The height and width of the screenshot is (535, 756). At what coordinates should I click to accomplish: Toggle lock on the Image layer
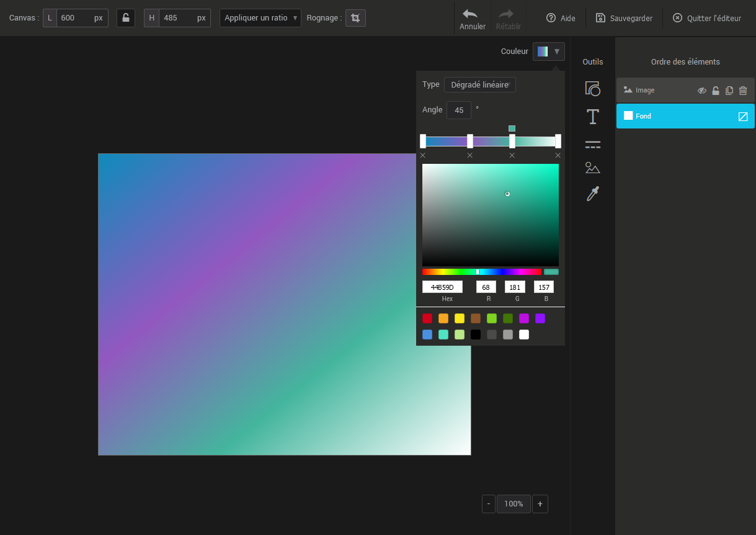716,91
